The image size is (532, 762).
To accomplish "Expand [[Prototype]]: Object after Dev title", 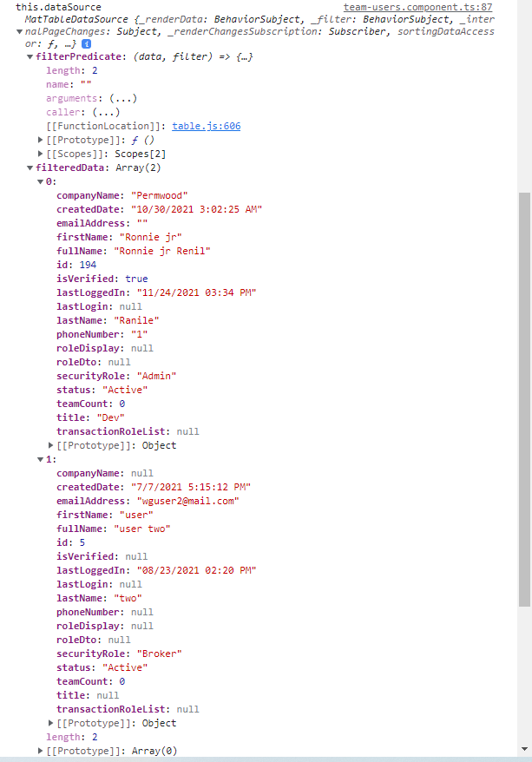I will 51,445.
